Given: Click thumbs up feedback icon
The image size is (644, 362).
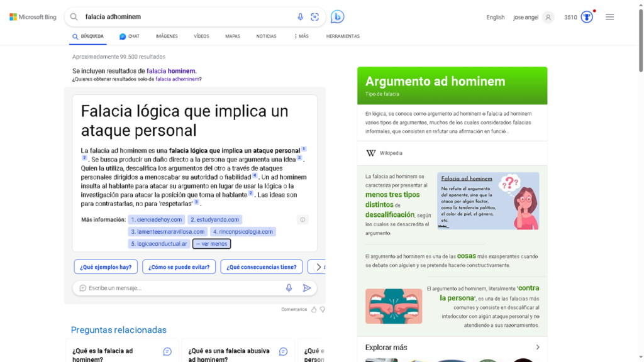Looking at the screenshot, I should (314, 309).
